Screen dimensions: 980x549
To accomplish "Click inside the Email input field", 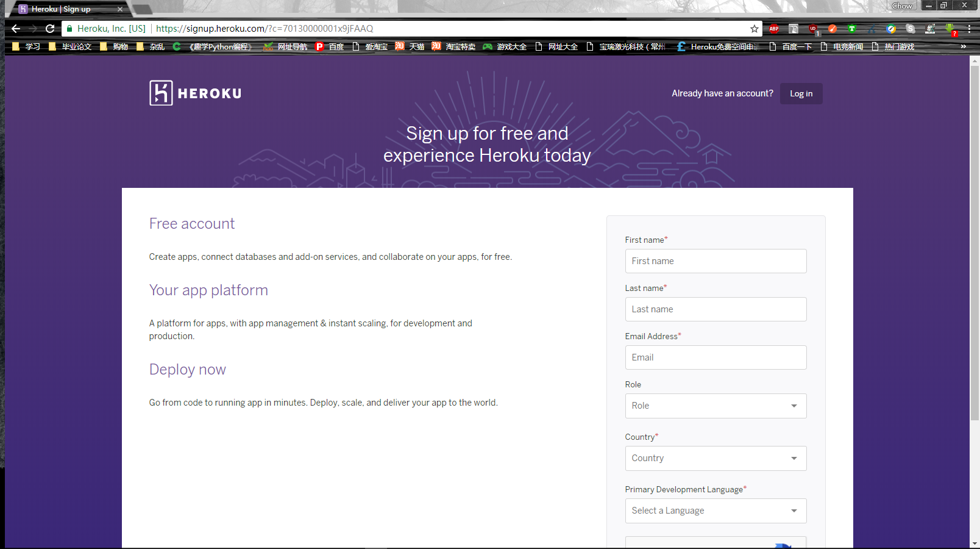I will 715,357.
